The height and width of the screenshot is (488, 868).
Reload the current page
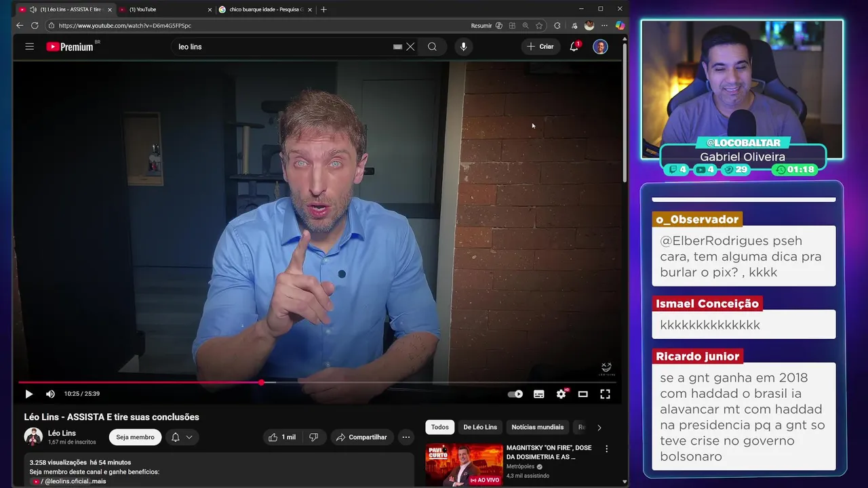pos(35,26)
